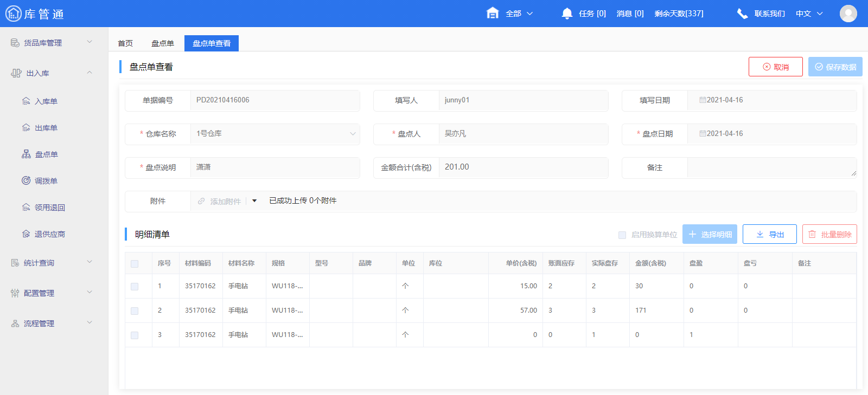Click the 导出 button
Image resolution: width=868 pixels, height=395 pixels.
coord(770,234)
